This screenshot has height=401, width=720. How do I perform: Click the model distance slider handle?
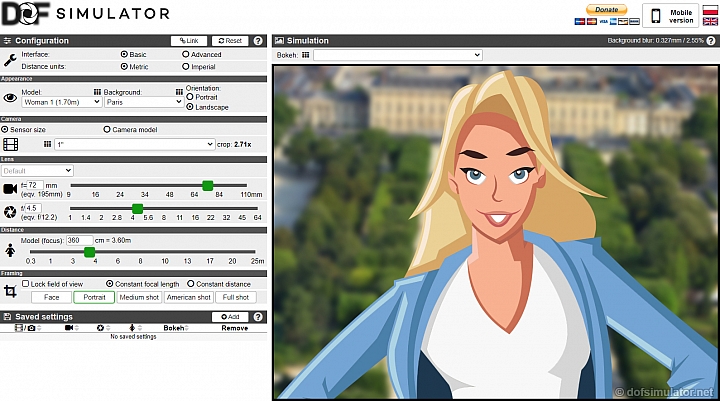click(90, 252)
